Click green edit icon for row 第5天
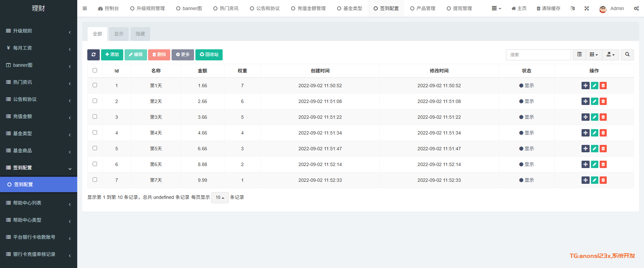This screenshot has height=268, width=644. [x=594, y=149]
